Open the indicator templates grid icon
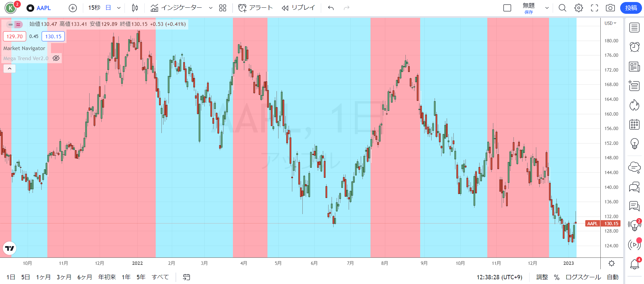This screenshot has width=644, height=284. point(223,8)
